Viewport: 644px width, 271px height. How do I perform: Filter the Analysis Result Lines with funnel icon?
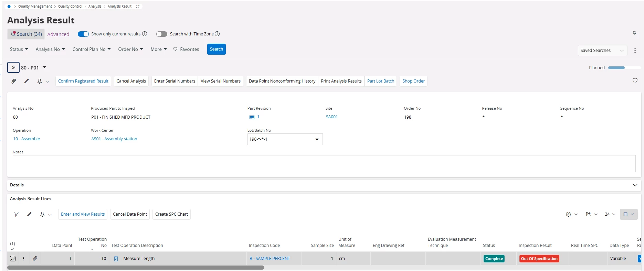(16, 214)
